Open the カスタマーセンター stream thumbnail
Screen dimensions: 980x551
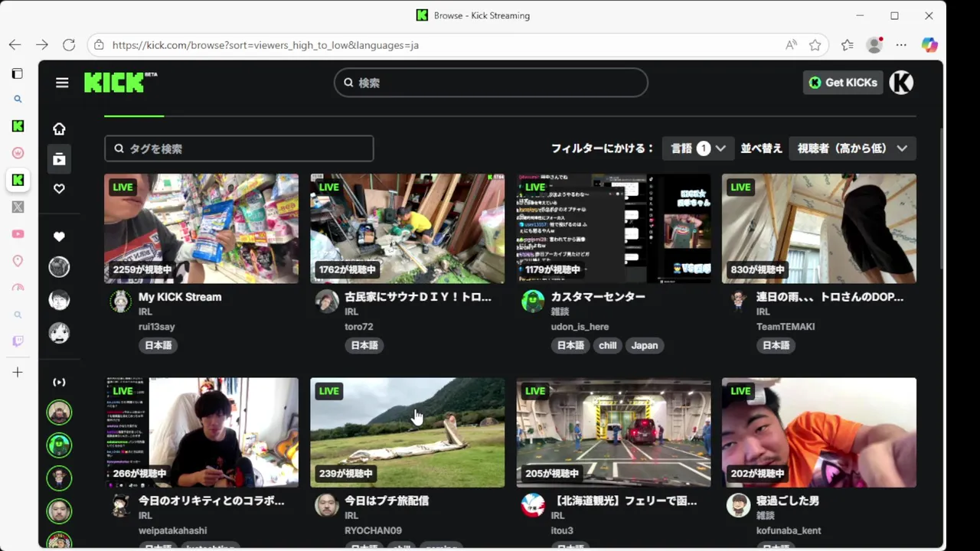click(x=613, y=228)
